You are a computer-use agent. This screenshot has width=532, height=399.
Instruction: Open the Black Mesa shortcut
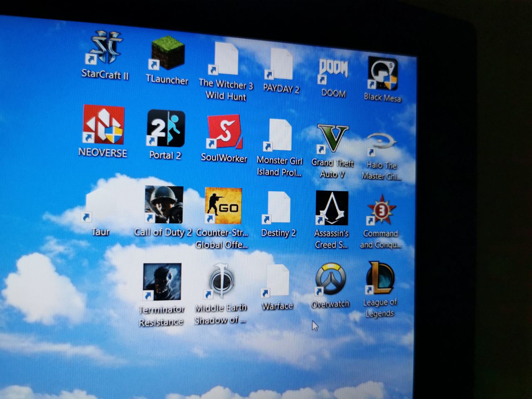382,74
